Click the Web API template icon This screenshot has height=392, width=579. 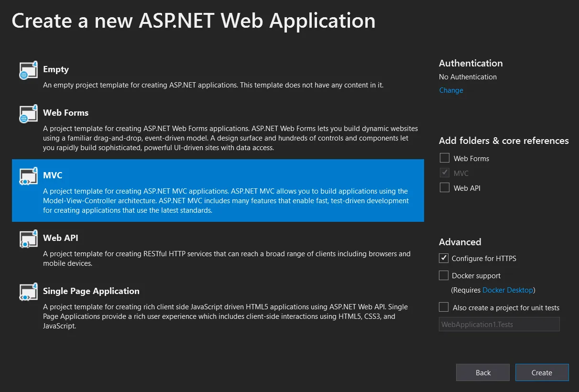(x=28, y=239)
